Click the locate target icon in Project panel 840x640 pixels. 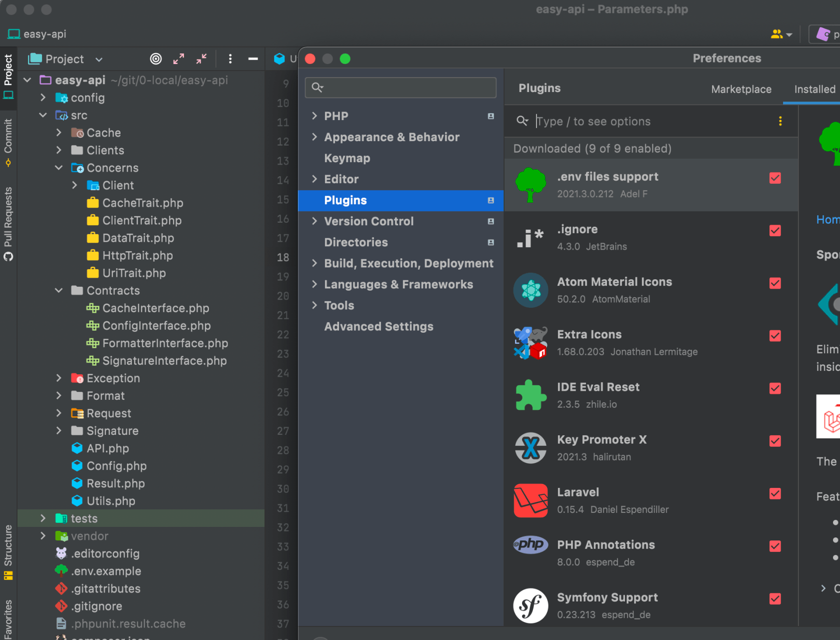click(156, 59)
